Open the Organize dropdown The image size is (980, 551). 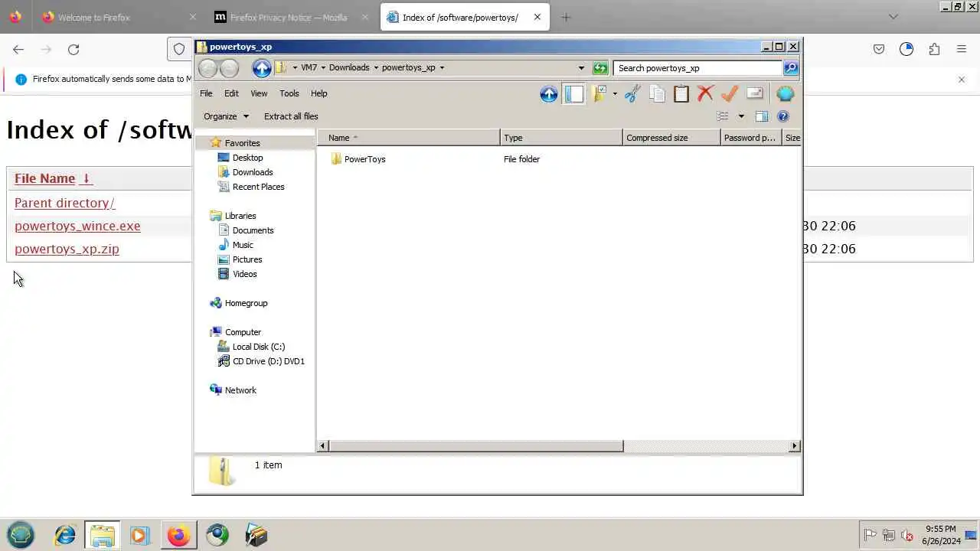tap(226, 116)
